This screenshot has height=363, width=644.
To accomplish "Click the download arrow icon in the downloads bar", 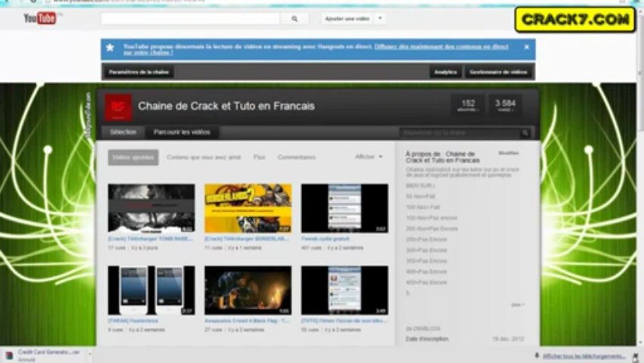I will 537,356.
